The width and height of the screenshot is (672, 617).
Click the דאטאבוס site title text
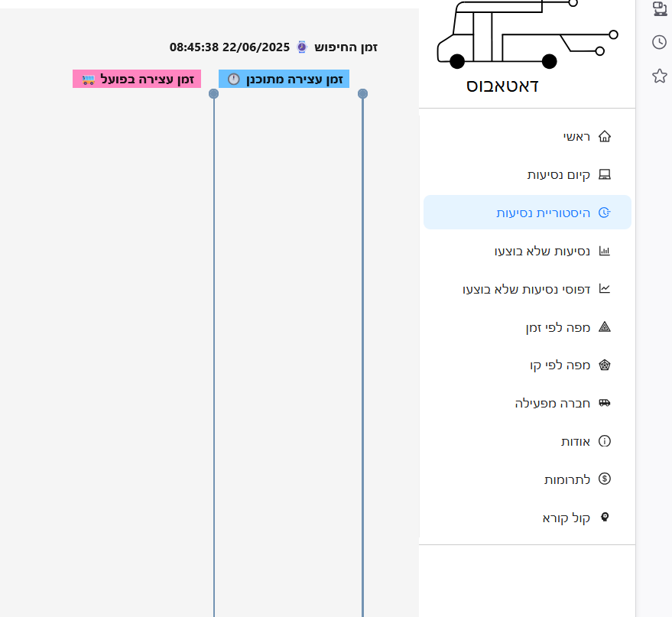(502, 86)
